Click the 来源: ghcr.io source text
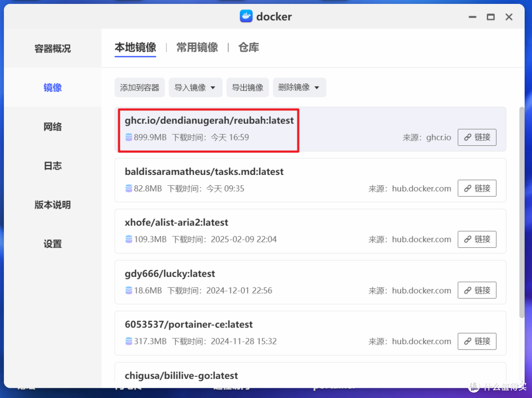The height and width of the screenshot is (398, 532). pyautogui.click(x=427, y=137)
